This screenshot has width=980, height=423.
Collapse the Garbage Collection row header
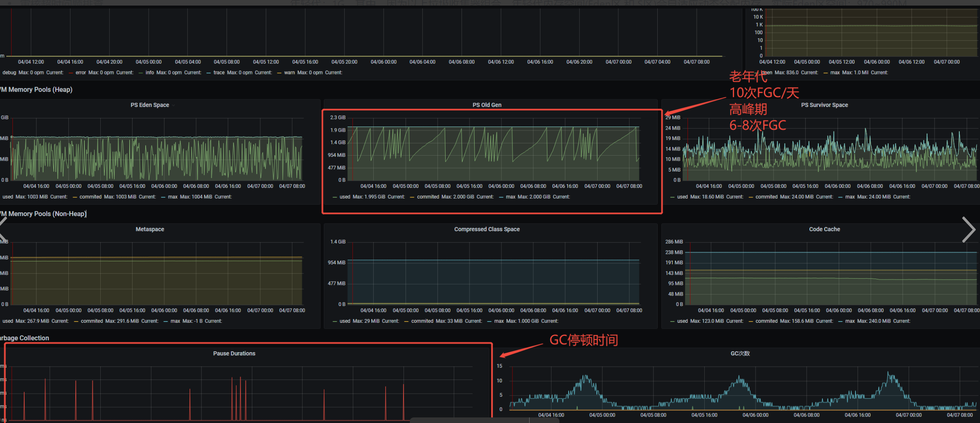click(25, 338)
